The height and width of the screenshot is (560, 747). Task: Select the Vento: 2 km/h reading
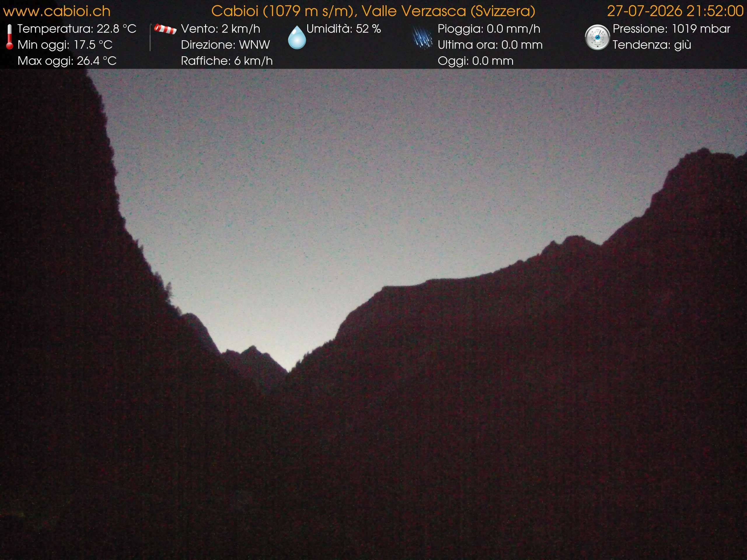221,29
